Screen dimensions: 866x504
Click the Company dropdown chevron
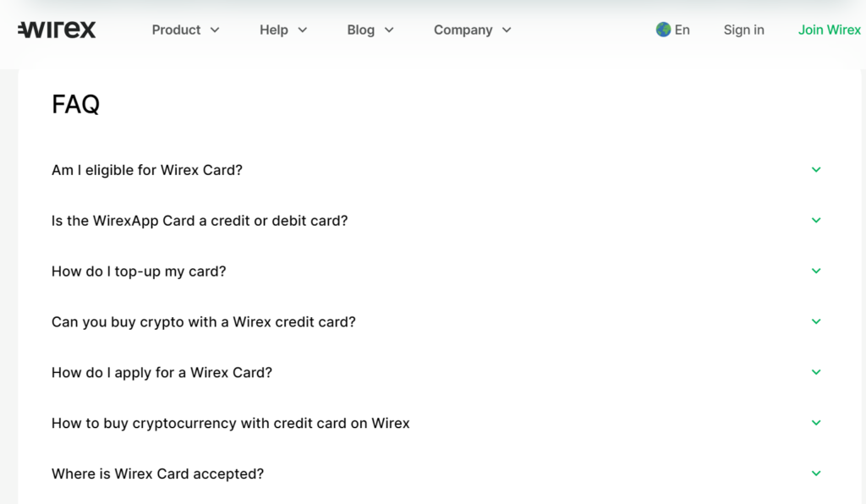[507, 30]
